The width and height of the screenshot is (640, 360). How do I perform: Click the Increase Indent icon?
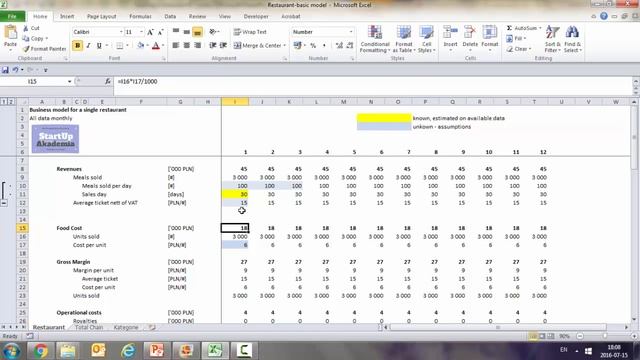pos(223,45)
